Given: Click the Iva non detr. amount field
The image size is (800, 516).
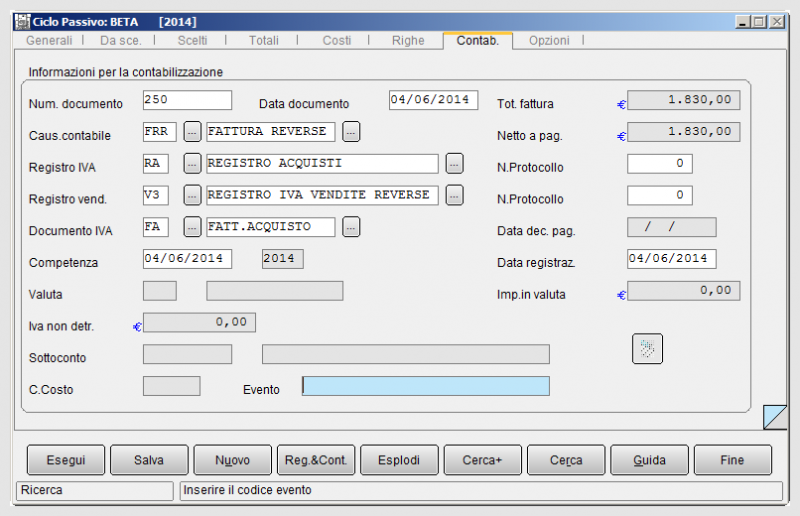Looking at the screenshot, I should coord(199,322).
